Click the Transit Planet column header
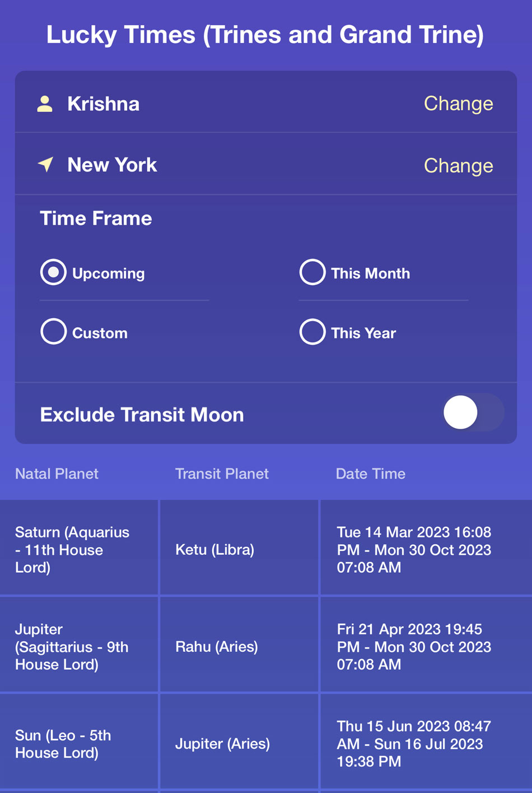The image size is (532, 793). pos(222,474)
